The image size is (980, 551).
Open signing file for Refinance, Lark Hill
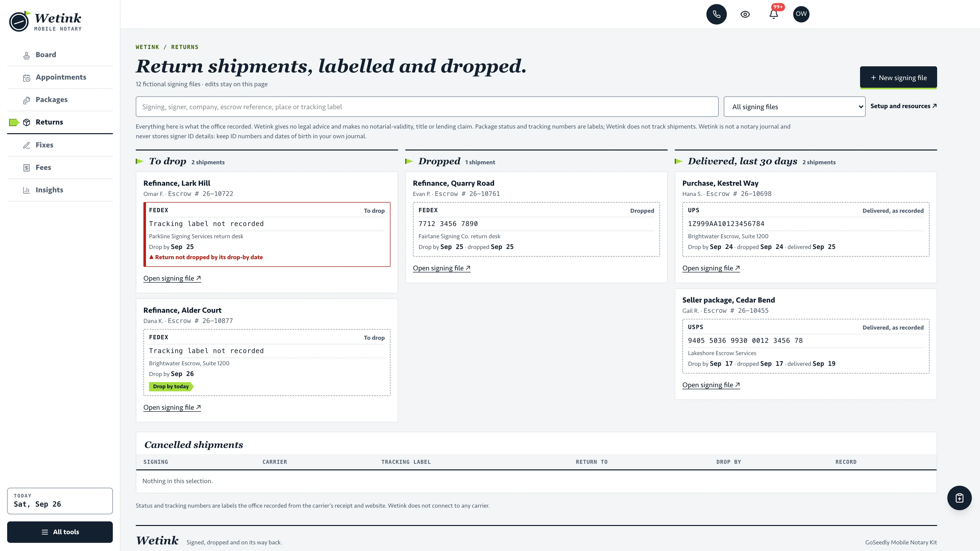[x=172, y=278]
